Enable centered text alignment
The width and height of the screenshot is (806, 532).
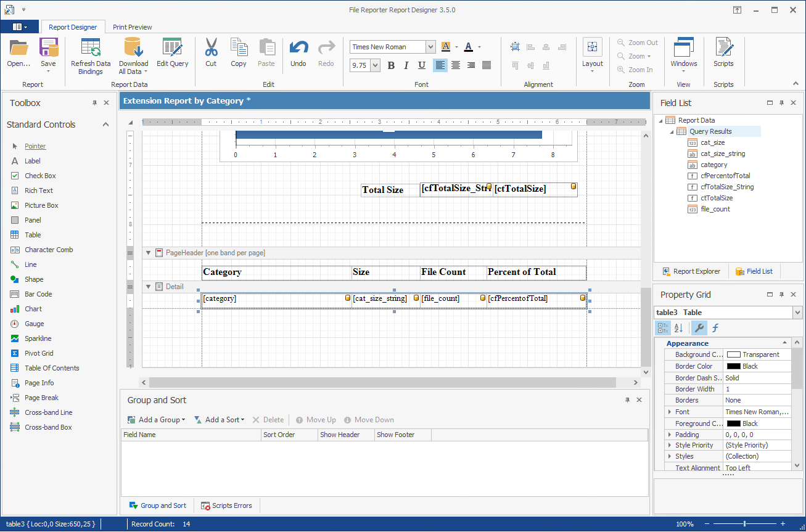(x=455, y=65)
